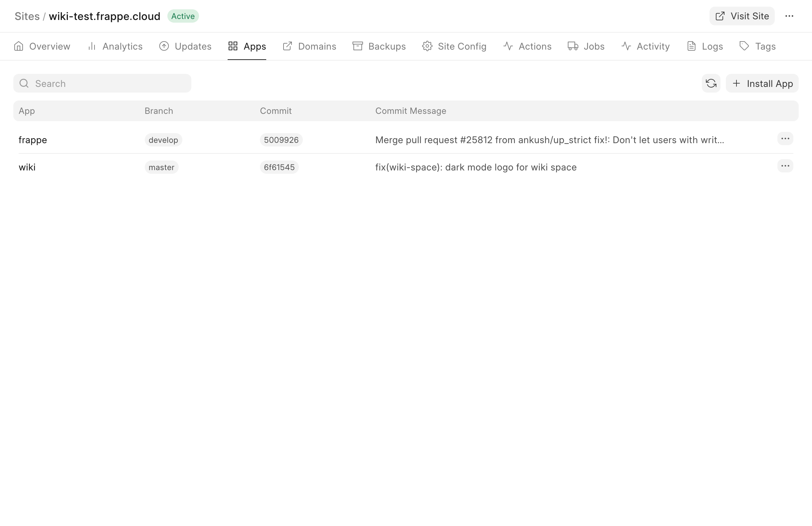The height and width of the screenshot is (526, 812).
Task: Open the Jobs tab with the truck icon
Action: click(x=586, y=46)
